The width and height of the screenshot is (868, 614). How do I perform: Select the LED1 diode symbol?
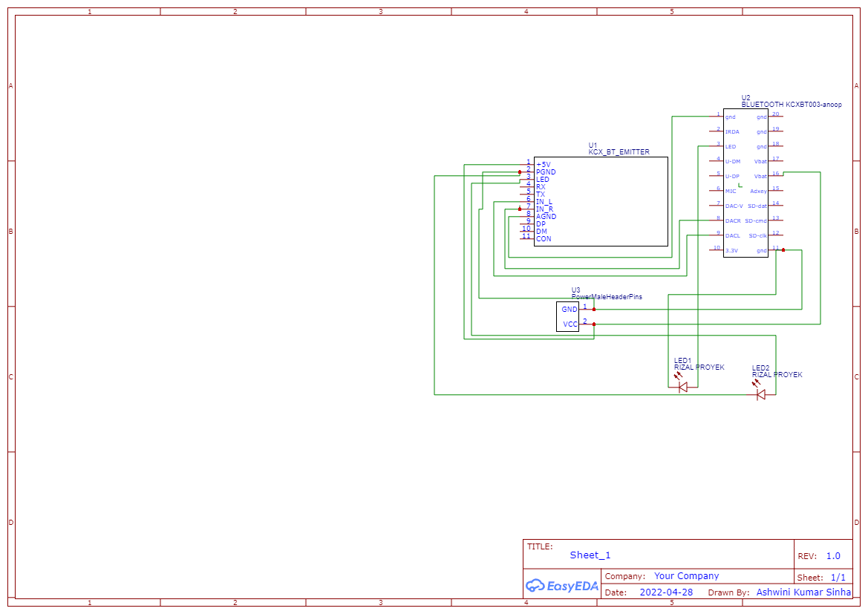click(x=682, y=386)
